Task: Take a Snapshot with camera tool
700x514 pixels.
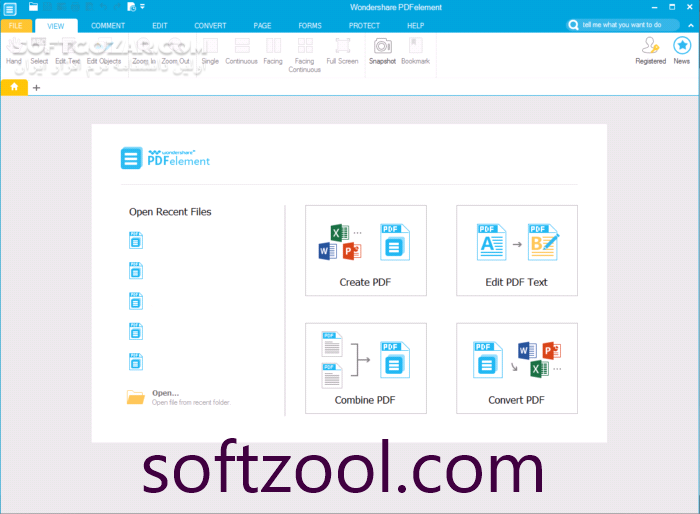Action: point(383,51)
